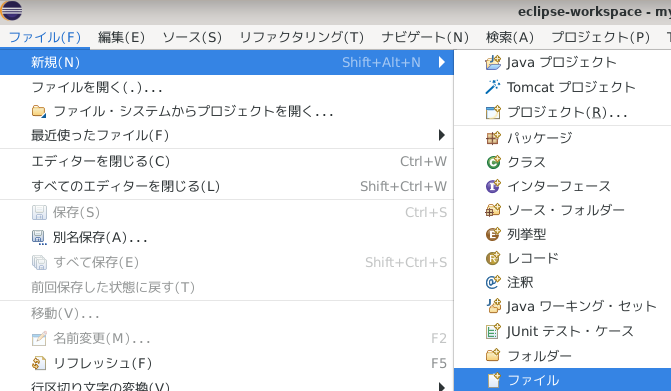The height and width of the screenshot is (391, 671).
Task: Choose エディターを閉じる(C) menu entry
Action: 227,161
